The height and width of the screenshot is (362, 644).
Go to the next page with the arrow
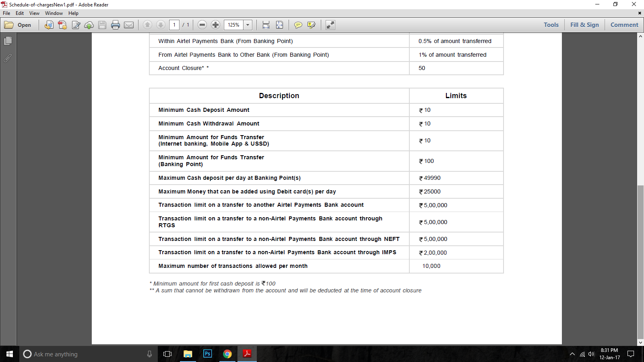[x=161, y=25]
